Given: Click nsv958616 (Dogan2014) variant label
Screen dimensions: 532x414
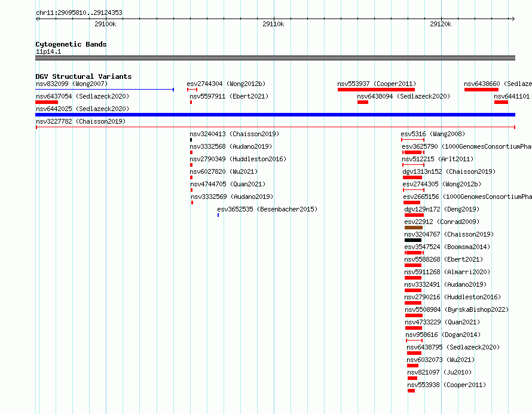Looking at the screenshot, I should tap(443, 335).
